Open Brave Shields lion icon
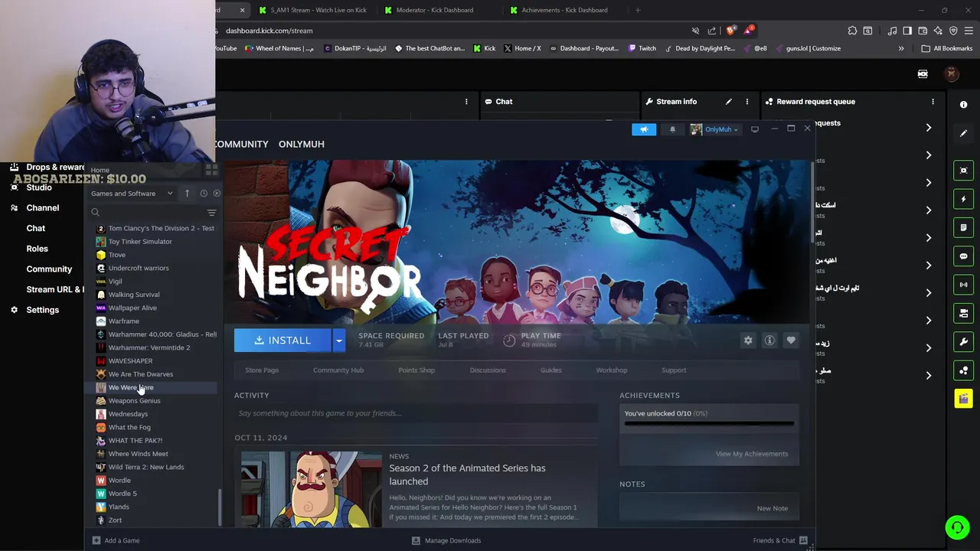The image size is (980, 551). click(731, 31)
